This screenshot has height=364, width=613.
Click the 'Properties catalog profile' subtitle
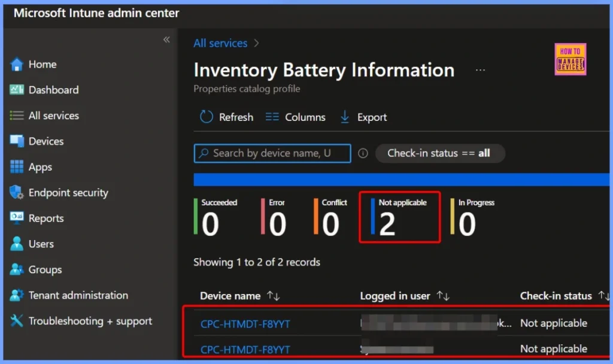point(247,89)
